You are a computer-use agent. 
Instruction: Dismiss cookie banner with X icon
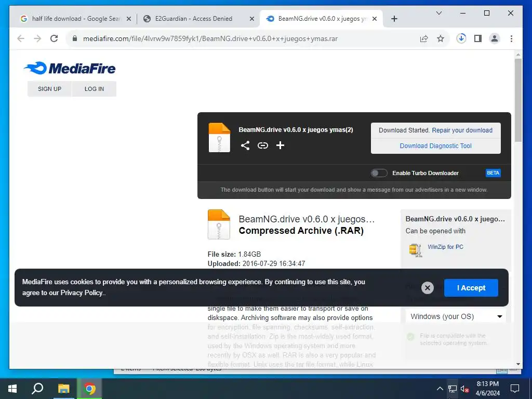click(428, 288)
